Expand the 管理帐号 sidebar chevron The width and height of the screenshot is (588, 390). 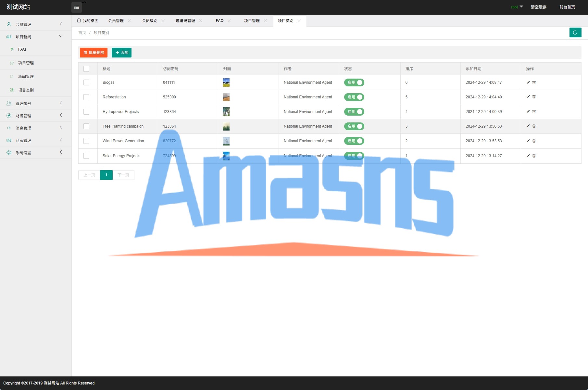point(61,103)
